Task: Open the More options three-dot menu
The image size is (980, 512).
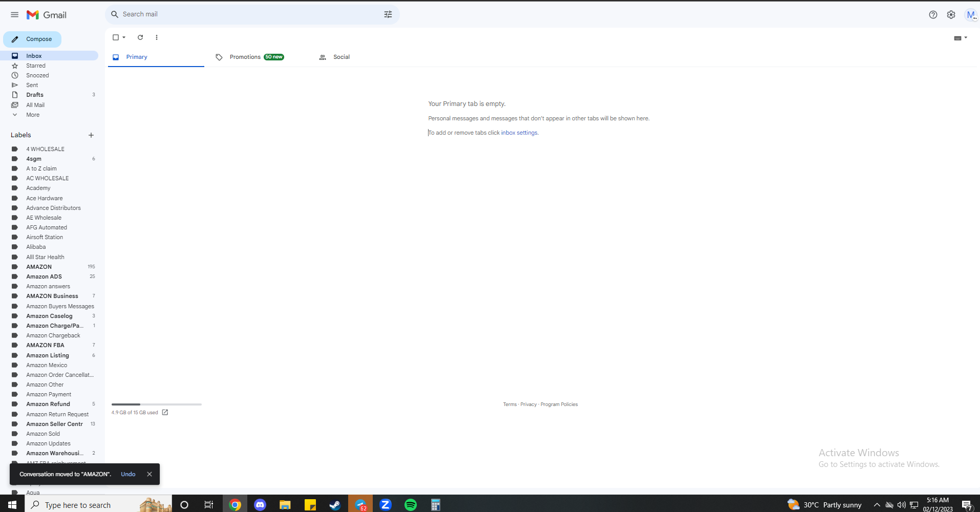Action: pos(157,37)
